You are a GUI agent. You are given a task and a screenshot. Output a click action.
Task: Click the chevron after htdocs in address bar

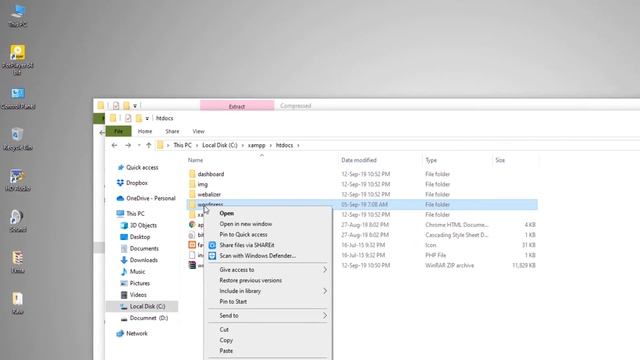(x=298, y=145)
